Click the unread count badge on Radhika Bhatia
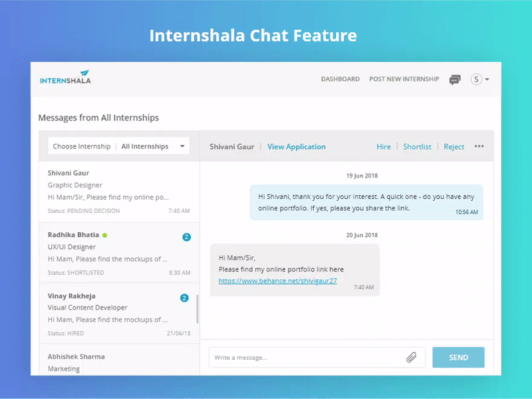532x399 pixels. [187, 236]
